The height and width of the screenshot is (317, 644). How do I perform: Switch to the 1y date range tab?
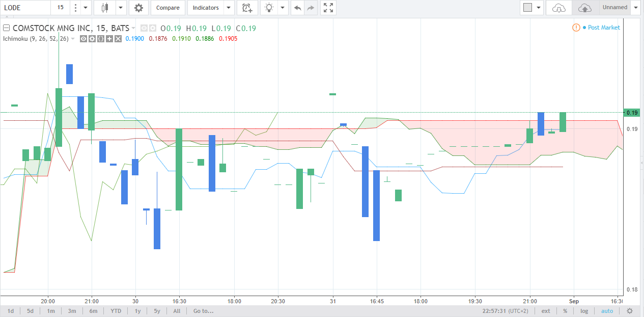pyautogui.click(x=137, y=311)
